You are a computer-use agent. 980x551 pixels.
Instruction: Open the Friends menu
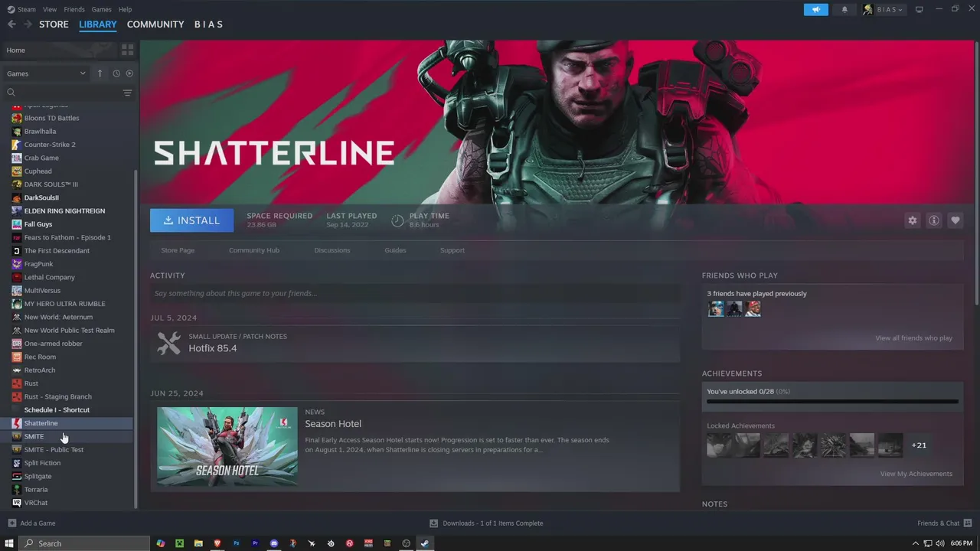click(x=74, y=9)
